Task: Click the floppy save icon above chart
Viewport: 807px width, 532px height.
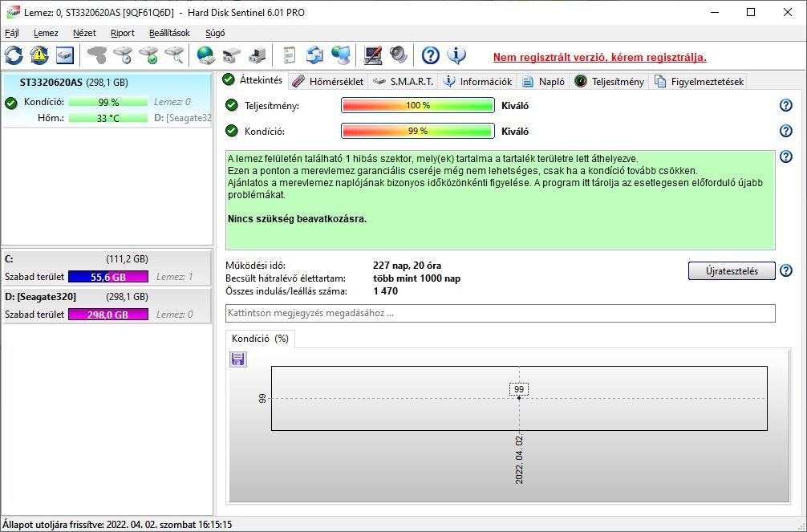Action: coord(237,359)
